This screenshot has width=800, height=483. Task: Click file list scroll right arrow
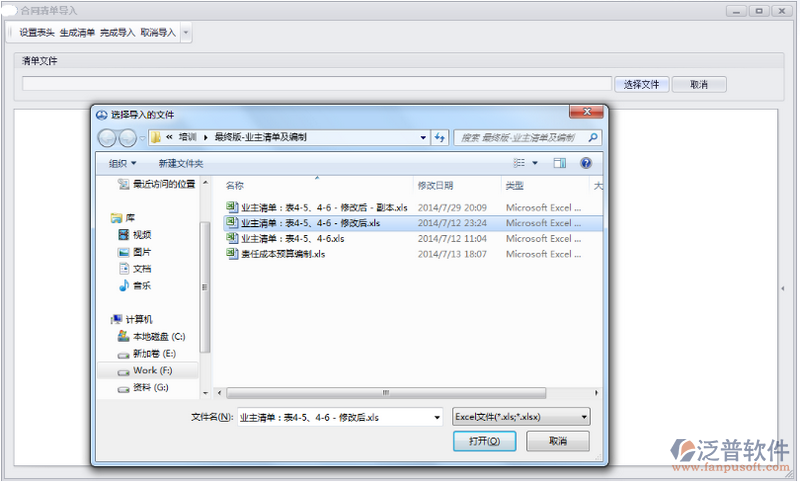596,393
